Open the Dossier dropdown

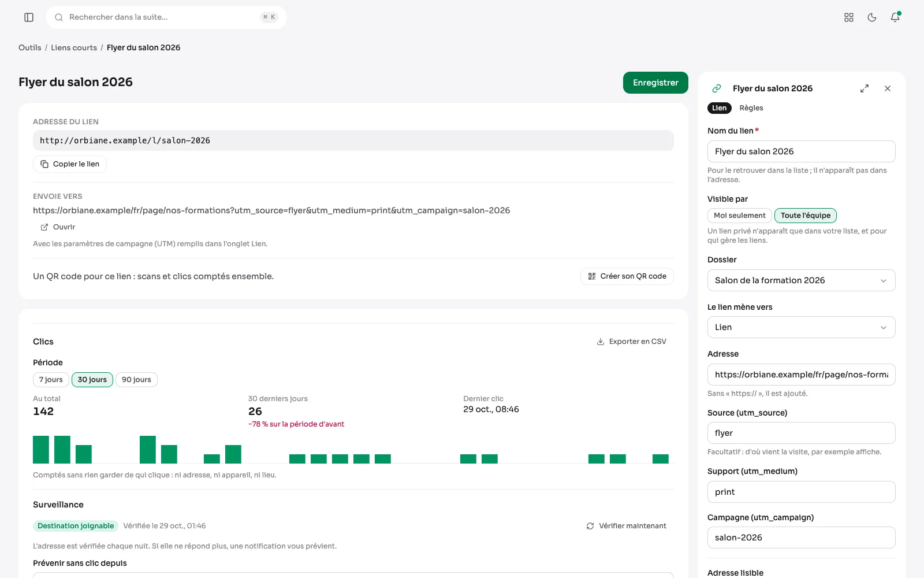801,280
